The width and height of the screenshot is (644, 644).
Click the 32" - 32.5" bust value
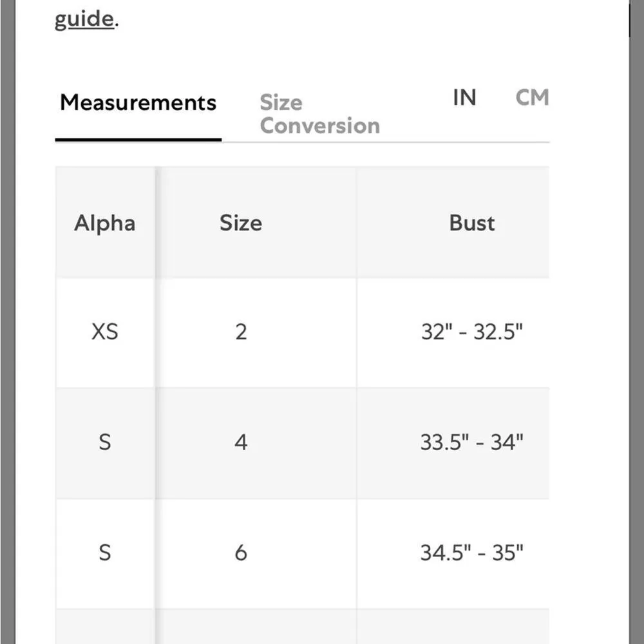[x=472, y=332]
